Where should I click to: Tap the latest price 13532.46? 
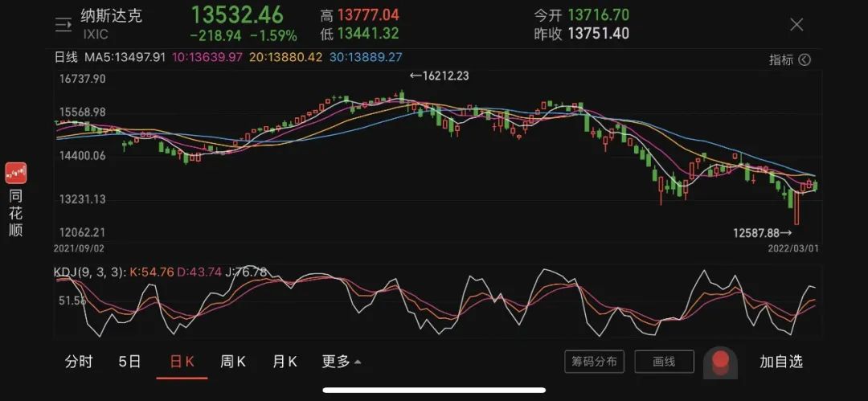pyautogui.click(x=237, y=15)
